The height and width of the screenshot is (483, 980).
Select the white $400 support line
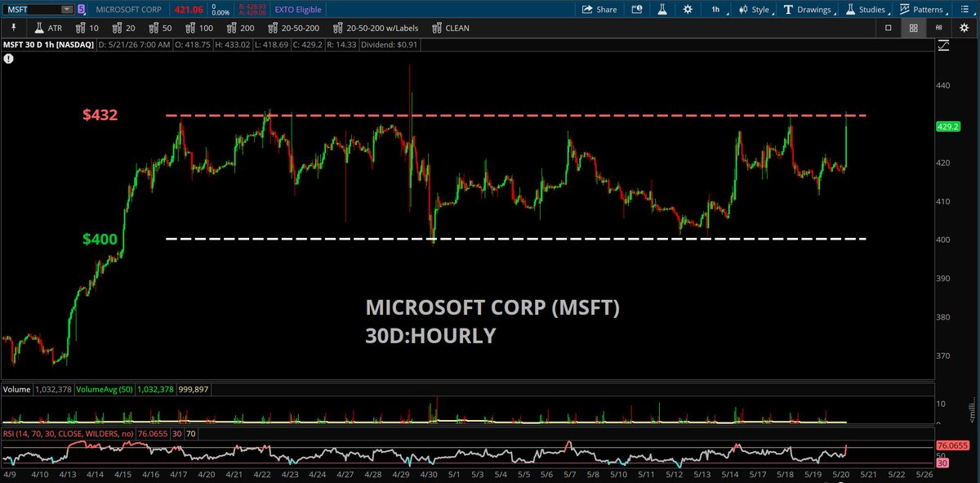pyautogui.click(x=516, y=239)
